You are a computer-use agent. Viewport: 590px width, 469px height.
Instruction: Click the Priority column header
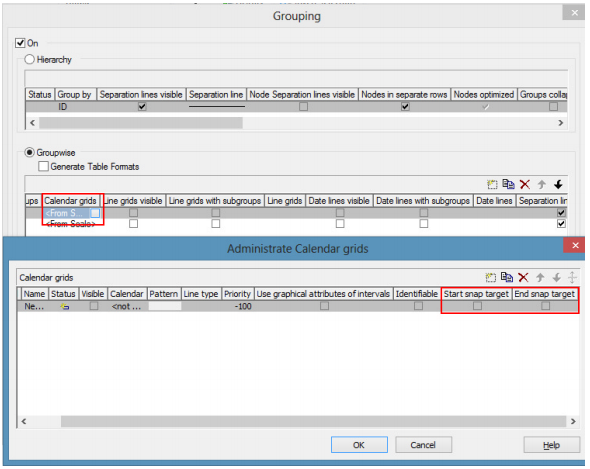(x=237, y=294)
